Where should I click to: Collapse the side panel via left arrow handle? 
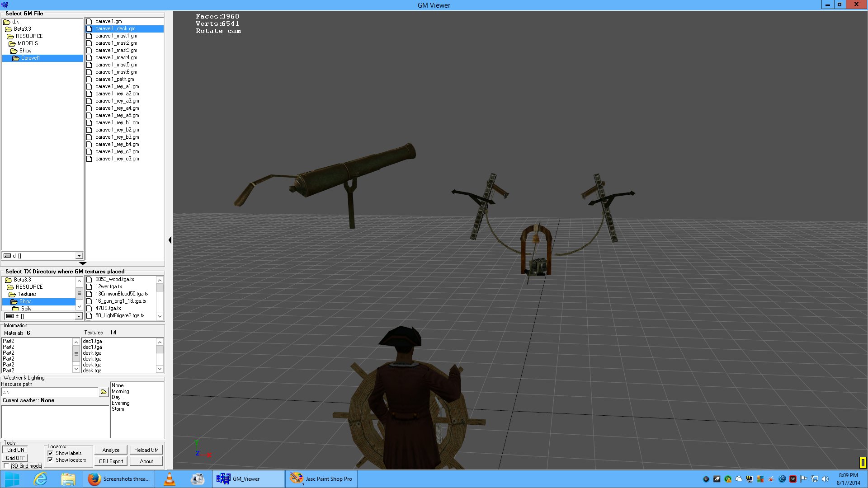(170, 240)
